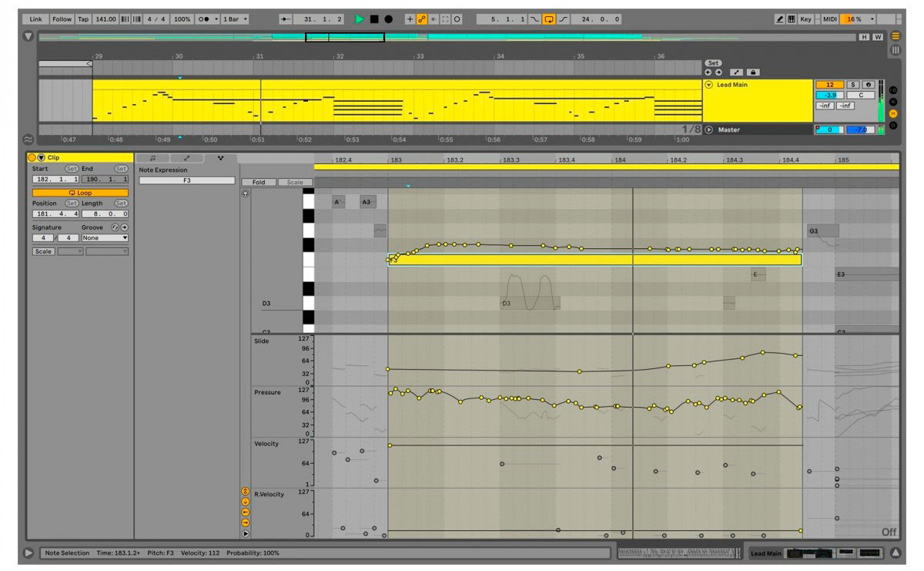924x571 pixels.
Task: Click the piano roll headphone preview icon
Action: [x=246, y=193]
